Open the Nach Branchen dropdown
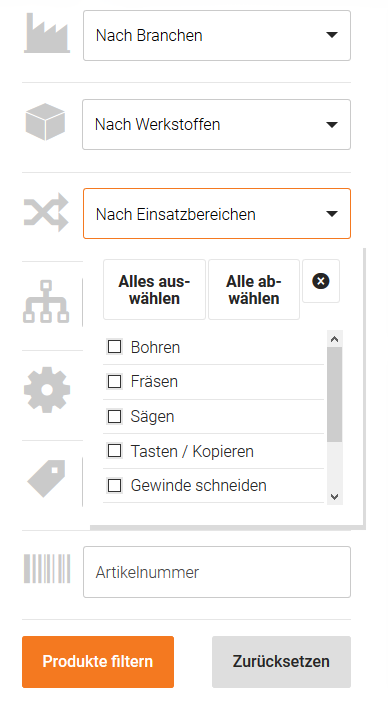Screen dimensions: 388x704 coord(217,35)
